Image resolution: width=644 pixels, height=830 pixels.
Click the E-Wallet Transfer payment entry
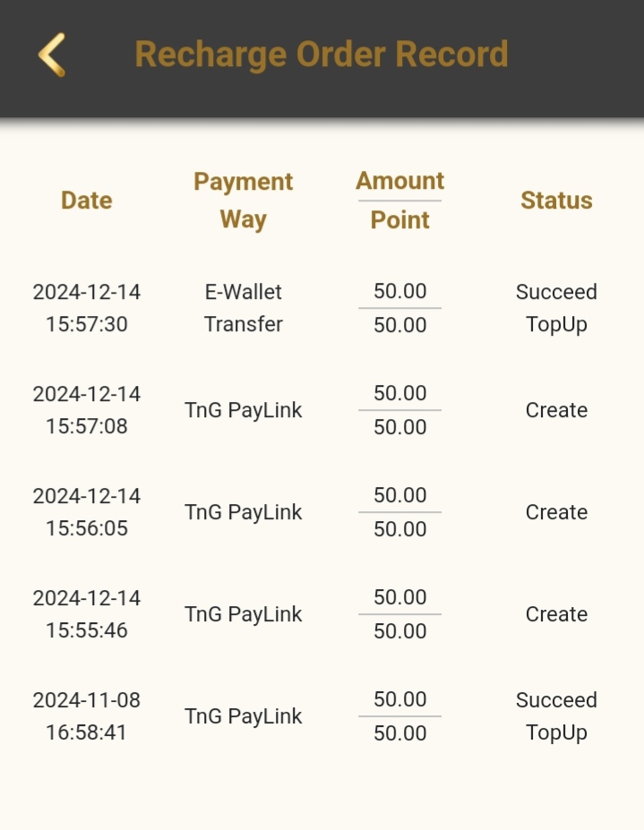pos(243,308)
